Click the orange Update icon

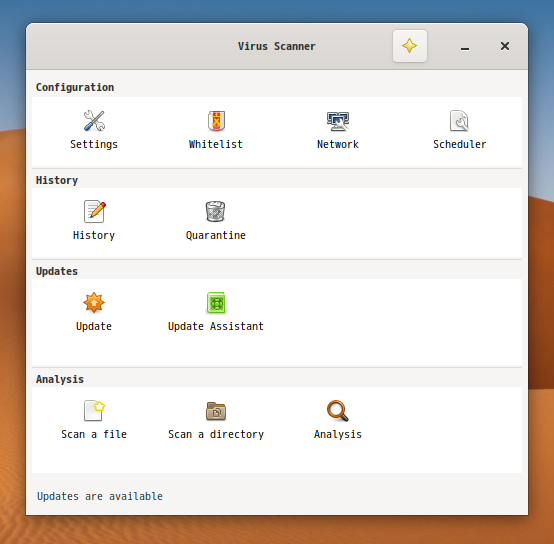[94, 303]
